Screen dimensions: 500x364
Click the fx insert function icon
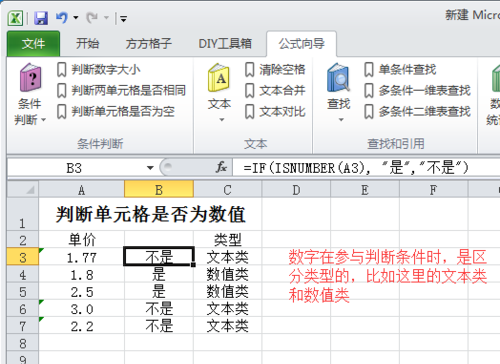pyautogui.click(x=221, y=167)
